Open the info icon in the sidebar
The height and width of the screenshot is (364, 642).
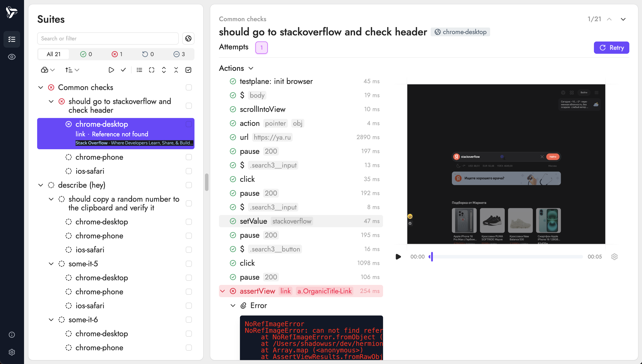click(x=12, y=335)
